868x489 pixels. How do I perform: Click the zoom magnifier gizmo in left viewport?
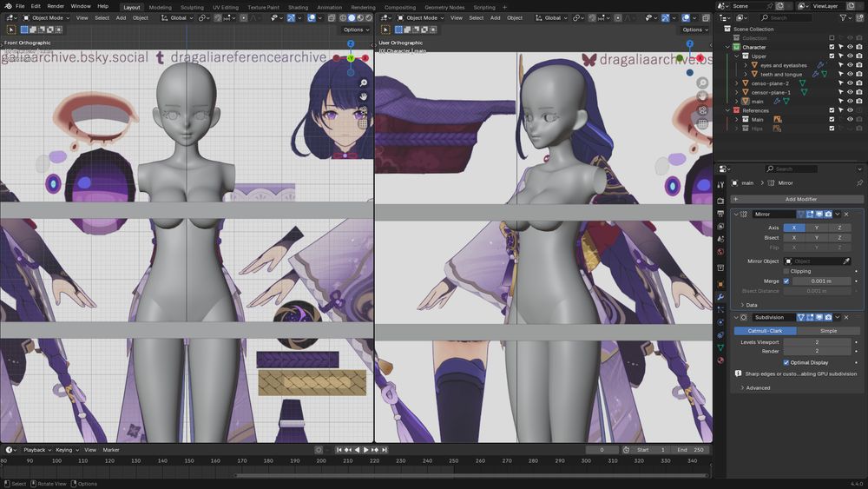pos(363,83)
